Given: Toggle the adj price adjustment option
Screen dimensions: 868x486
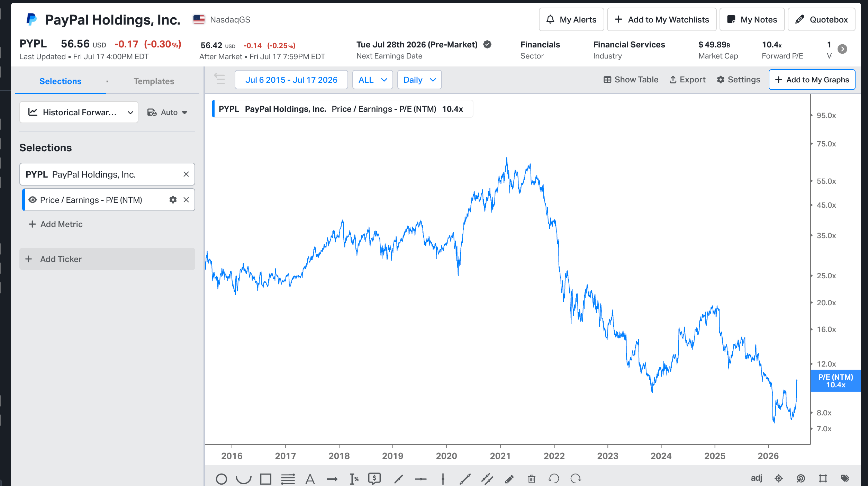Looking at the screenshot, I should click(756, 478).
